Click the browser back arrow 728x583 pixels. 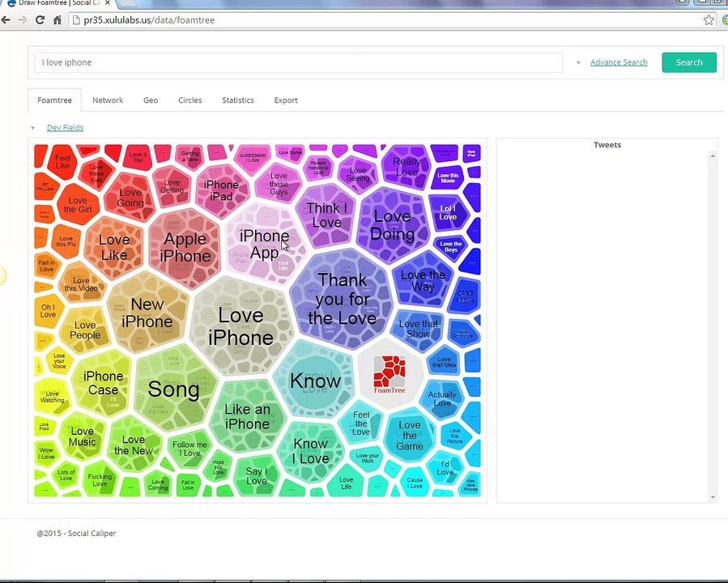(x=6, y=20)
